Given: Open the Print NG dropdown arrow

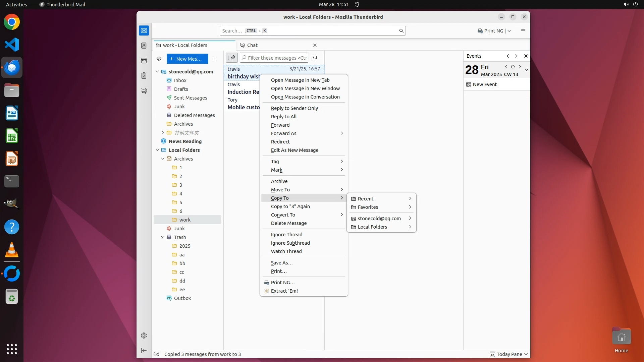Looking at the screenshot, I should (509, 31).
